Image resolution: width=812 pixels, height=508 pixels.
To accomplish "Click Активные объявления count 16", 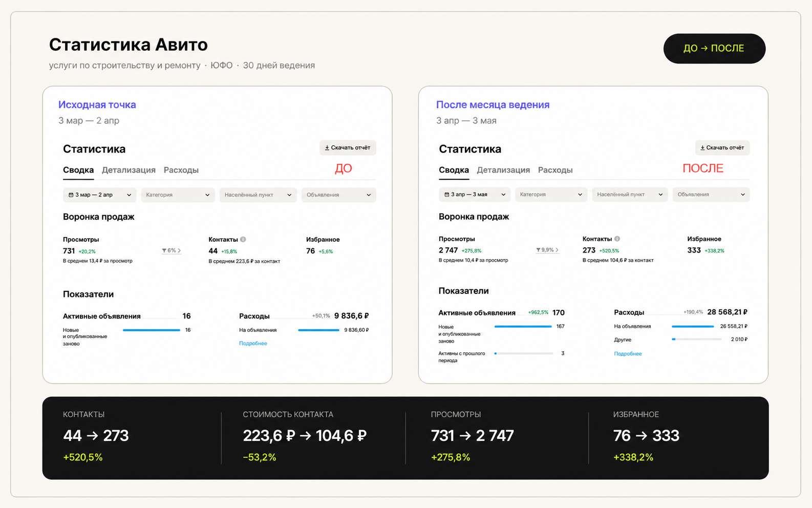I will [186, 316].
